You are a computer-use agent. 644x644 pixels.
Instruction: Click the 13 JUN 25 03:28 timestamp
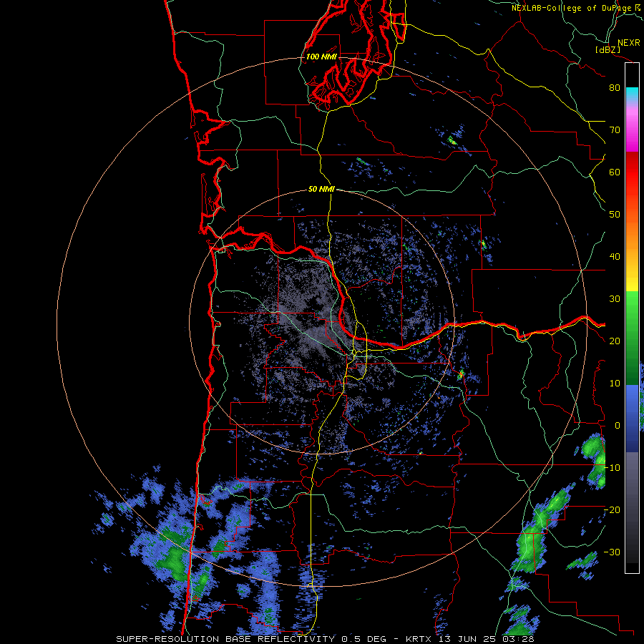pos(487,639)
